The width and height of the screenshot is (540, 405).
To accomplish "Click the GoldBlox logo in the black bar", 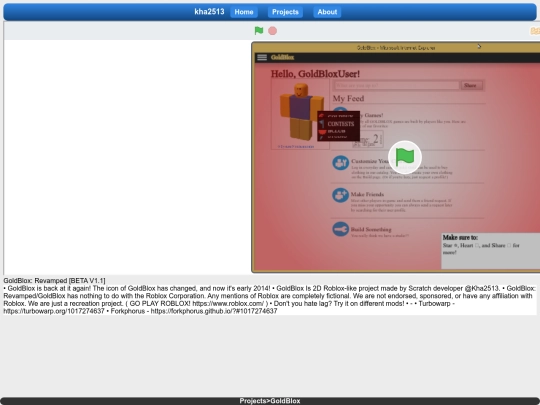I will pyautogui.click(x=282, y=57).
